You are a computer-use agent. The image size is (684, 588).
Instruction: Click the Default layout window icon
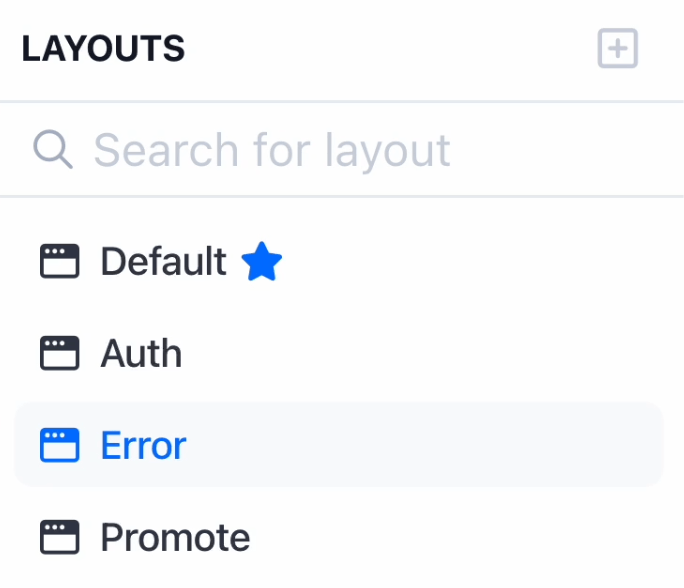(x=59, y=262)
